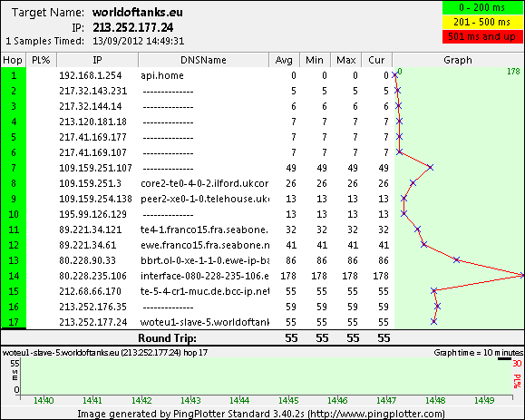Click the hop 17 graph marker

coord(433,321)
